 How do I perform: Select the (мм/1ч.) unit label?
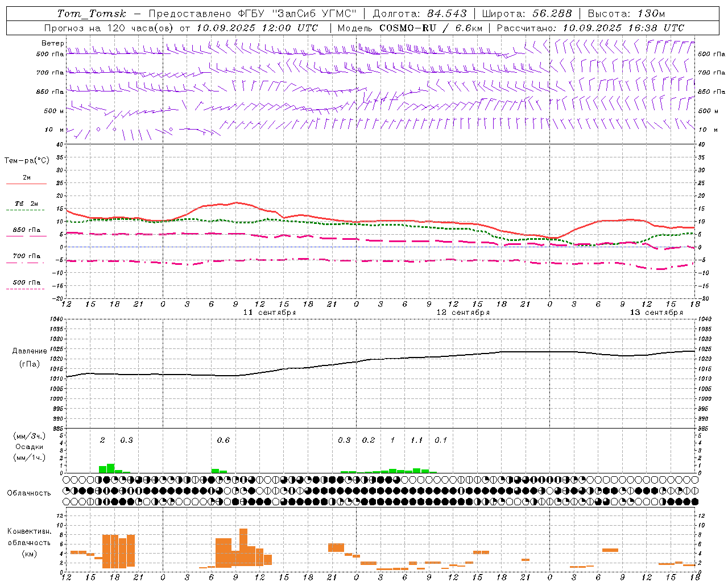[30, 458]
